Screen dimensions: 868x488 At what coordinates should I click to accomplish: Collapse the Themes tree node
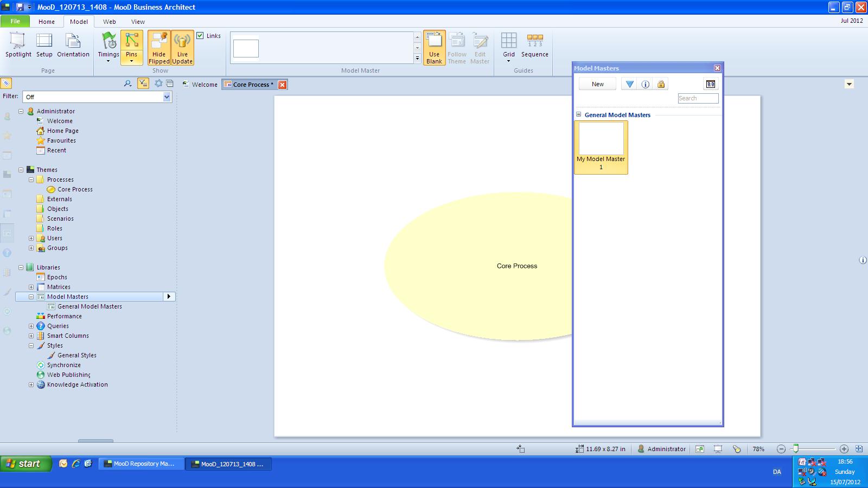click(21, 170)
